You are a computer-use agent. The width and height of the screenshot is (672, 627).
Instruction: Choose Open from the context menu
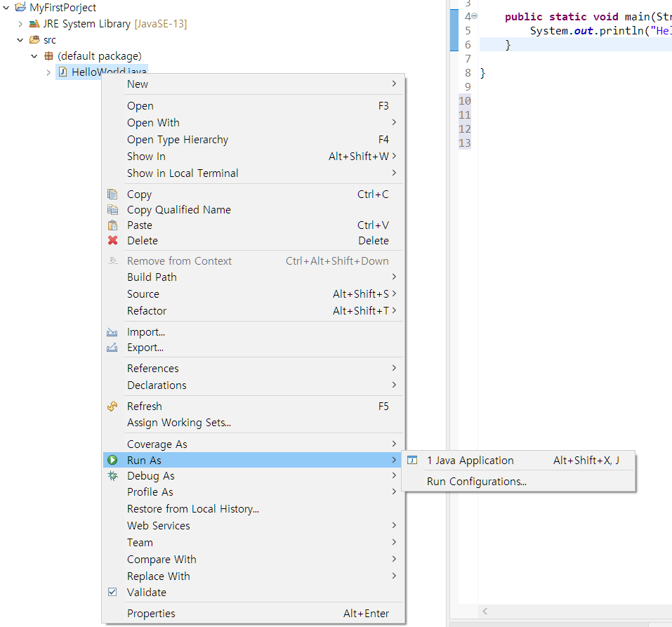click(253, 105)
